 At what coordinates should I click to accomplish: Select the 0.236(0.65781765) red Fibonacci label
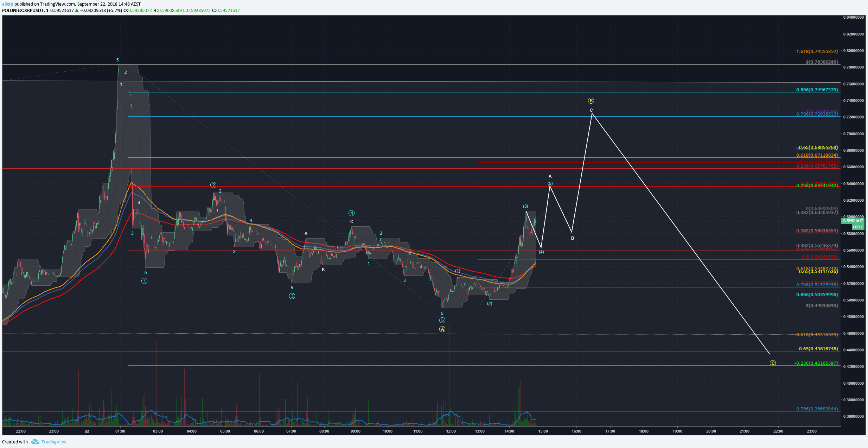tap(817, 166)
